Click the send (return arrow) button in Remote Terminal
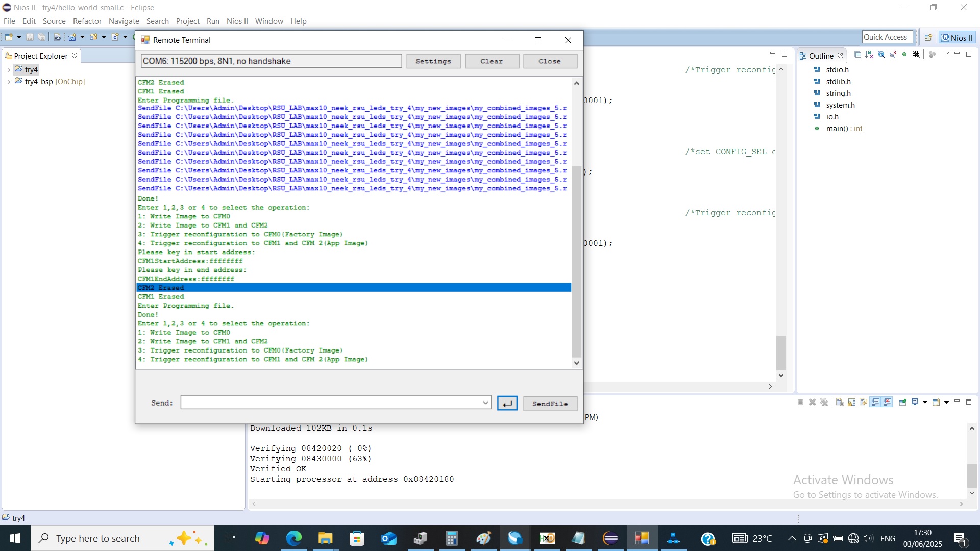 507,404
